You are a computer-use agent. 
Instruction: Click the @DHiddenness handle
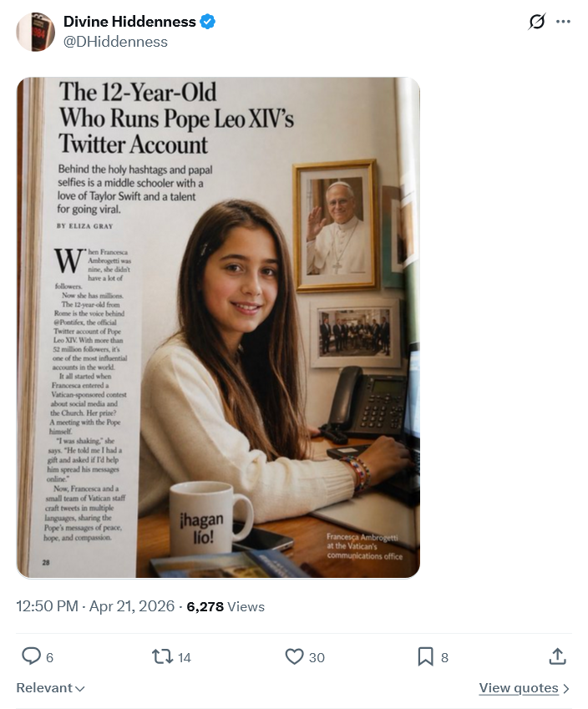(115, 42)
